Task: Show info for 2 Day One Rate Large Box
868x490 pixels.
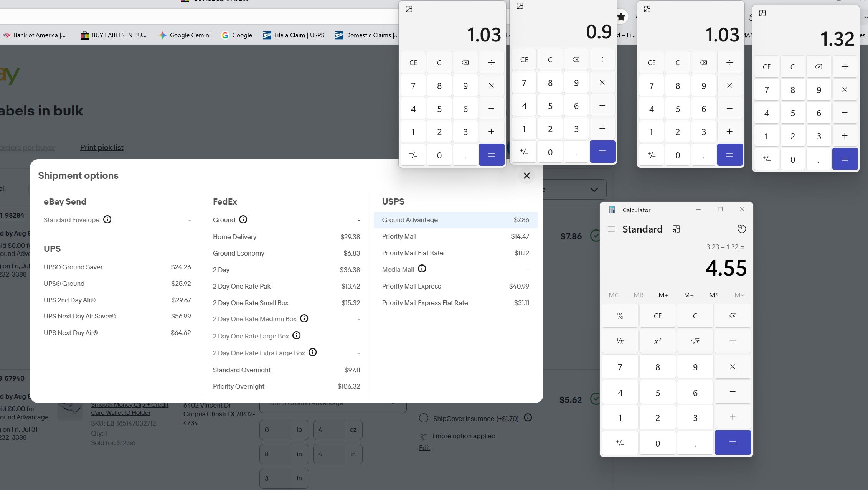Action: (297, 335)
